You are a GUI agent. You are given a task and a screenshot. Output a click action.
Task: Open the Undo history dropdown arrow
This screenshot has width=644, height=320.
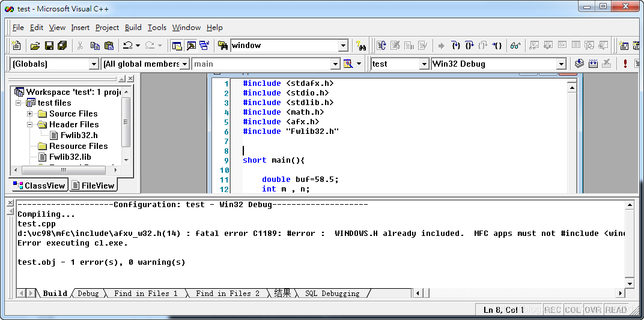[x=138, y=46]
